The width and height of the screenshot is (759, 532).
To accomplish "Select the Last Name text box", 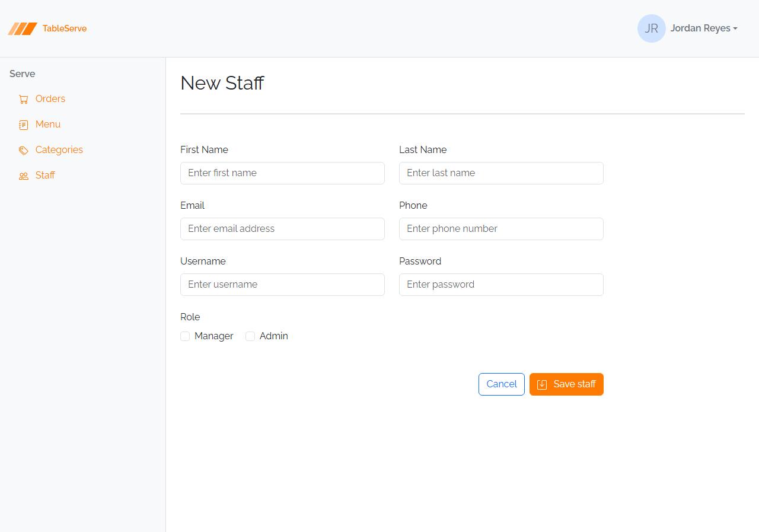I will tap(501, 173).
